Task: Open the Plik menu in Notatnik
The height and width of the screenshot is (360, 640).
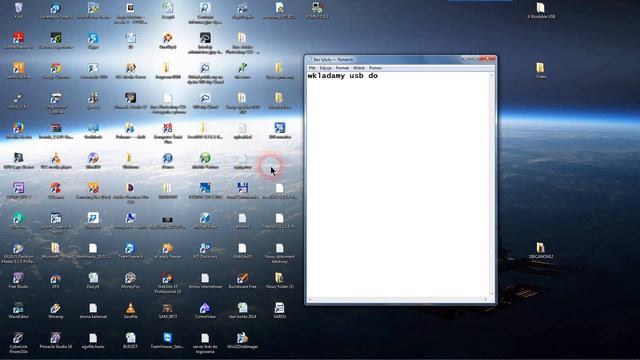Action: (312, 68)
